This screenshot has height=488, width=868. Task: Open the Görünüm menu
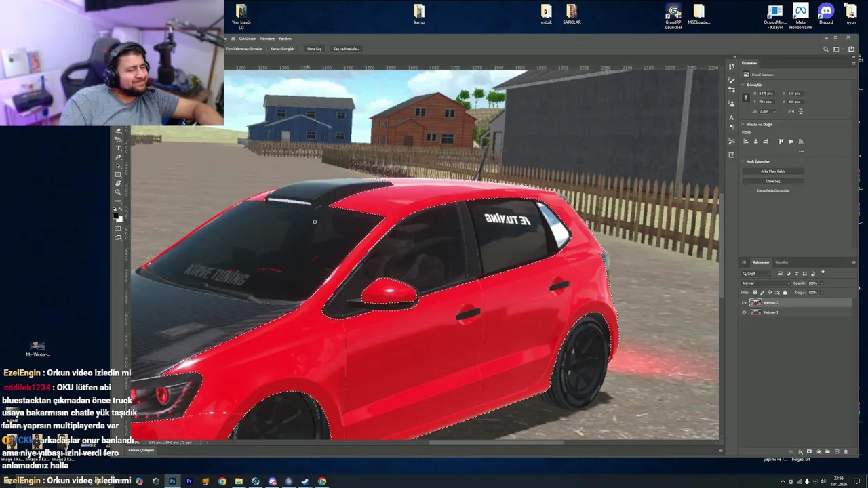(248, 39)
